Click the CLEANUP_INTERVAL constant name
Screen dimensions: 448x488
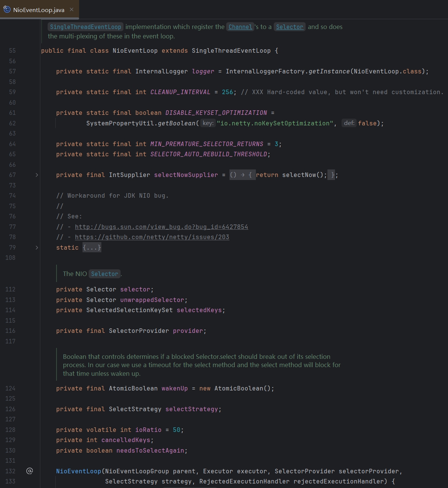click(180, 92)
